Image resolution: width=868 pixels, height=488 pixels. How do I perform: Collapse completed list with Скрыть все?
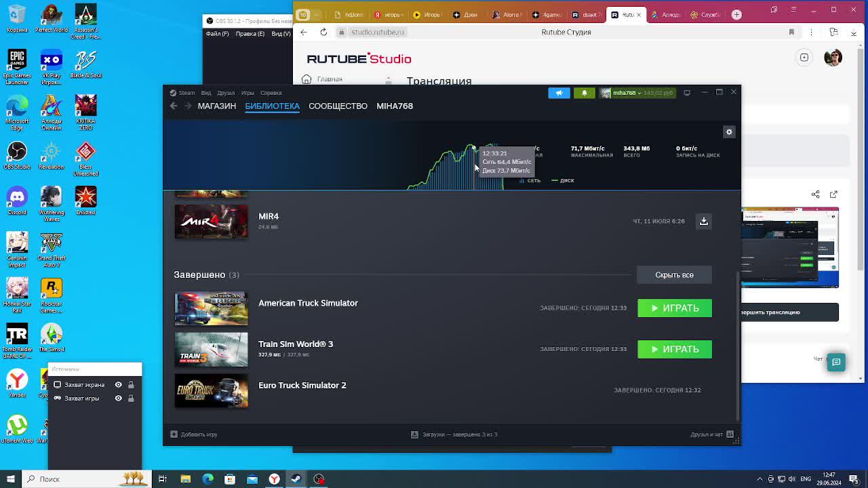click(x=674, y=275)
